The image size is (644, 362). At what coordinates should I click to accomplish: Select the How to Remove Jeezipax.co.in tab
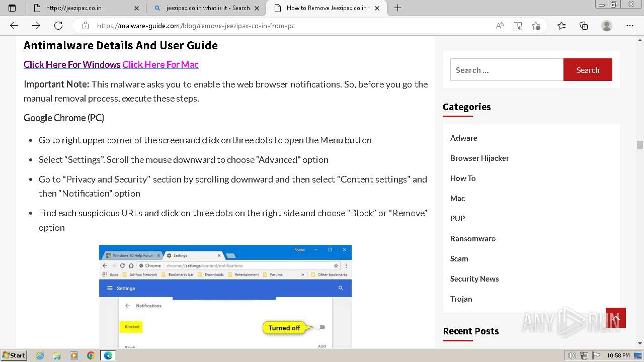pos(327,8)
